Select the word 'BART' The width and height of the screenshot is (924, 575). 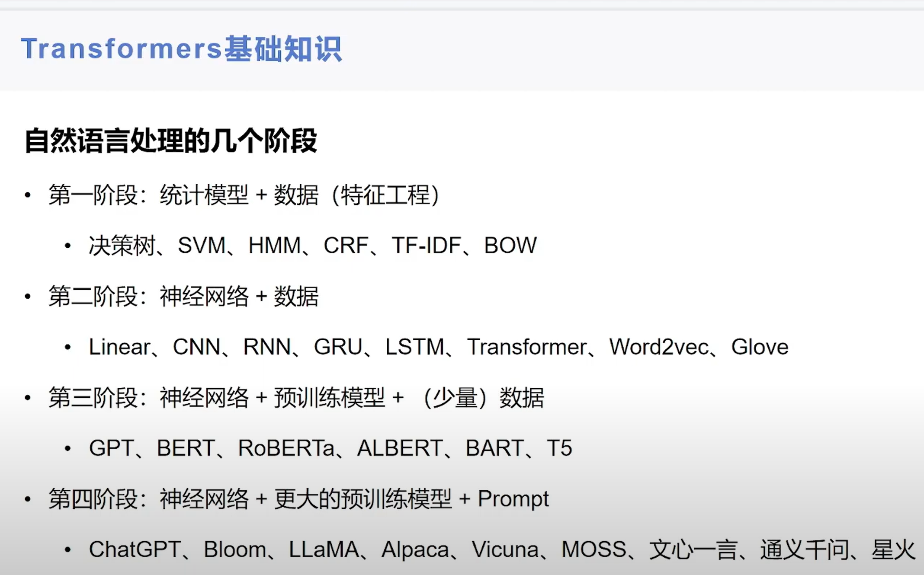pos(494,448)
